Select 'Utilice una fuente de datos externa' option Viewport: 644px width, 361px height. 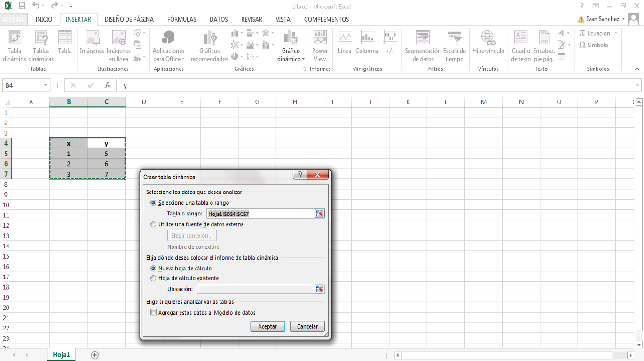pos(153,224)
